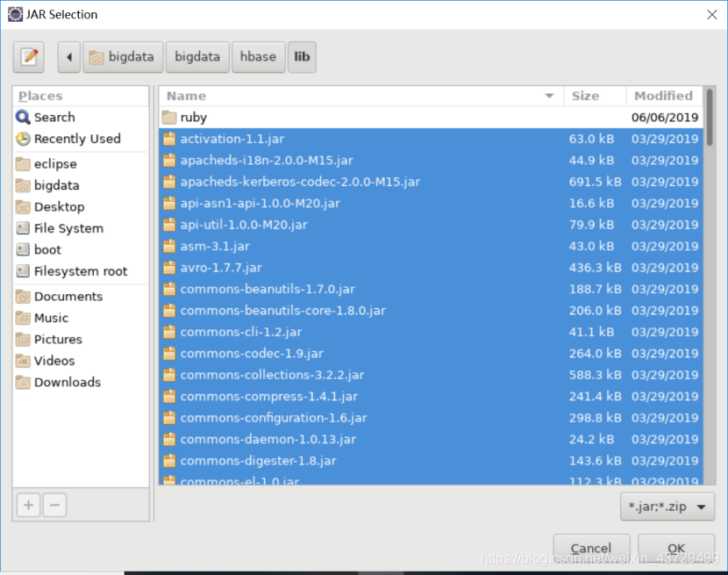
Task: Click the Modified column header
Action: click(x=662, y=95)
